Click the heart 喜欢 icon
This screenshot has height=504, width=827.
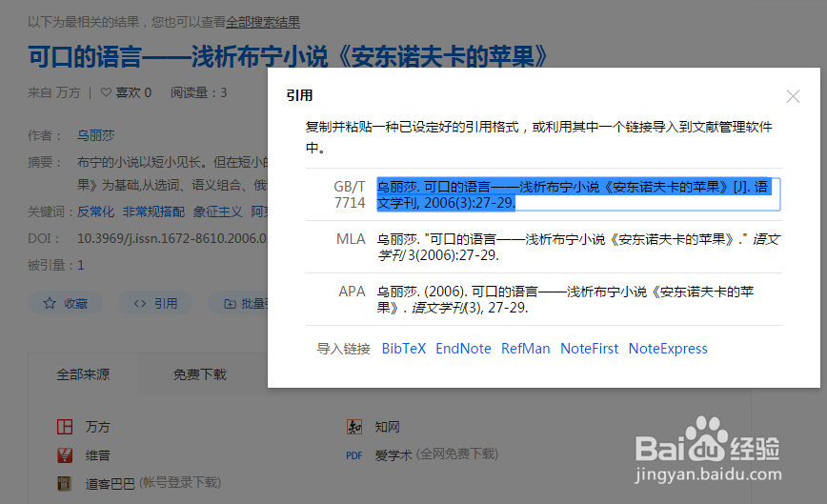[106, 92]
